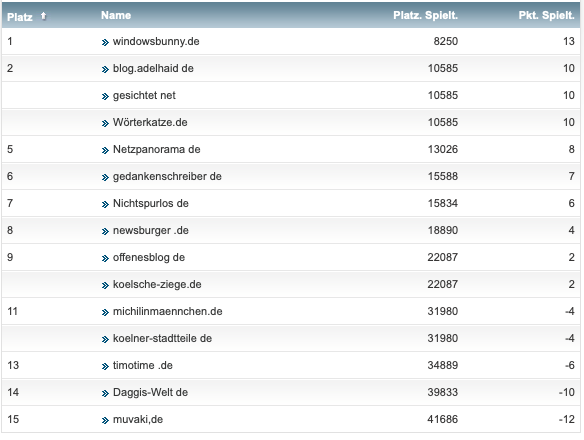
Task: Open the blog.adelhaid de link
Action: (x=153, y=69)
